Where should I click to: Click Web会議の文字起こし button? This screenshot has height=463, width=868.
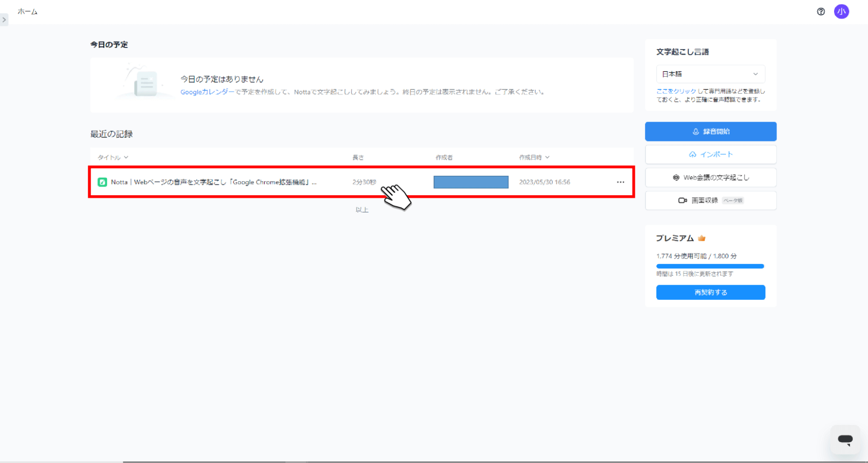(710, 177)
